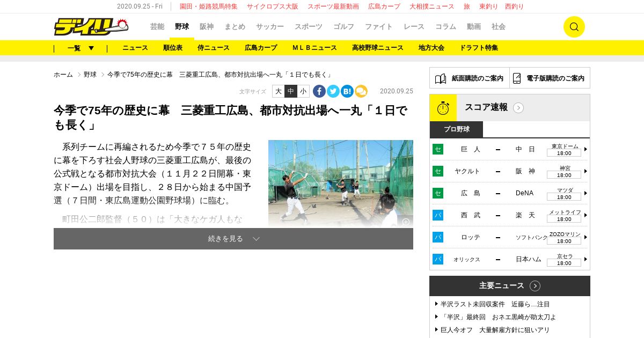644x338 pixels.
Task: Click the arrow circle next to スコア速報
Action: click(518, 108)
